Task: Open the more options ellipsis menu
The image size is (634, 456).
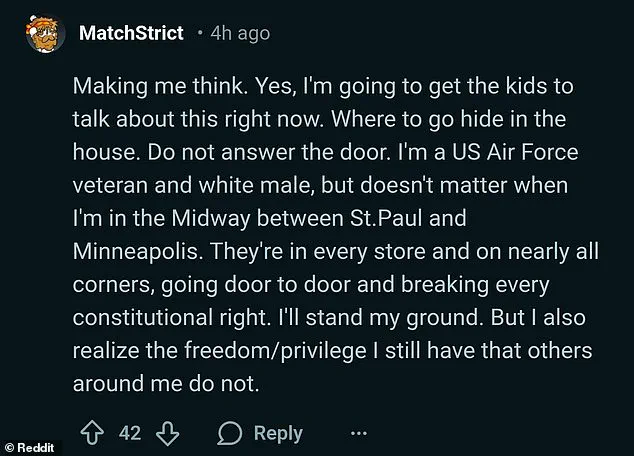Action: [x=360, y=433]
